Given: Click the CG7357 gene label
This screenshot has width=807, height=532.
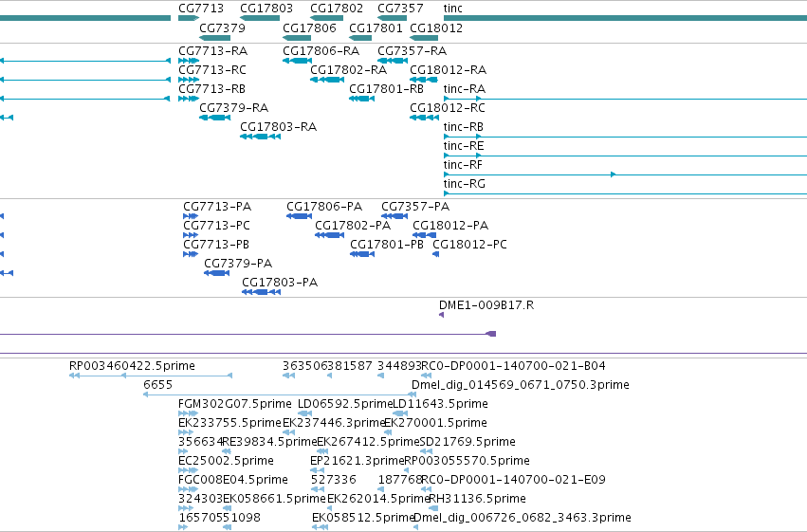Looking at the screenshot, I should point(400,9).
